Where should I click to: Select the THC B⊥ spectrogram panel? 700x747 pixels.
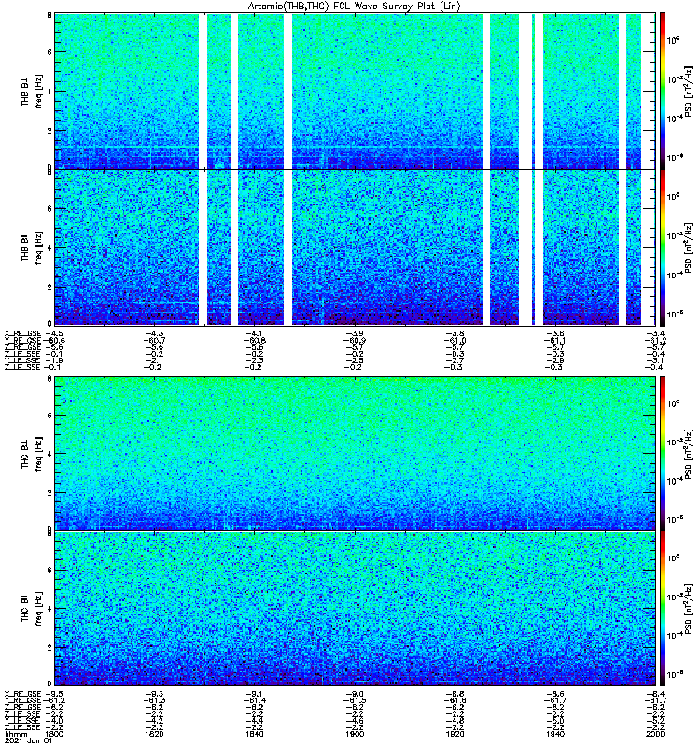click(x=356, y=454)
